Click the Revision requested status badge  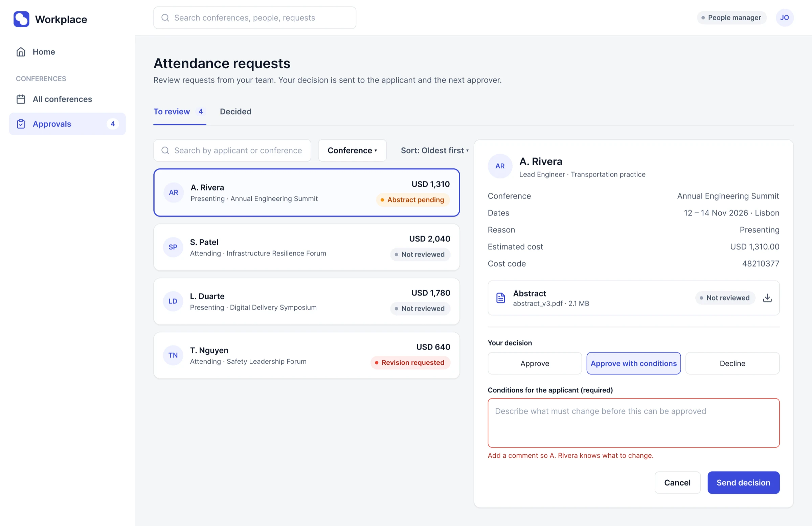(x=410, y=363)
